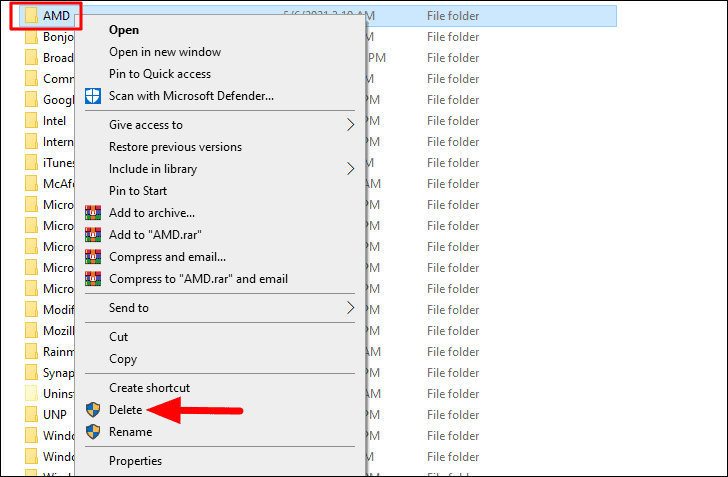Open Properties from the context menu
The width and height of the screenshot is (728, 477).
click(x=136, y=461)
